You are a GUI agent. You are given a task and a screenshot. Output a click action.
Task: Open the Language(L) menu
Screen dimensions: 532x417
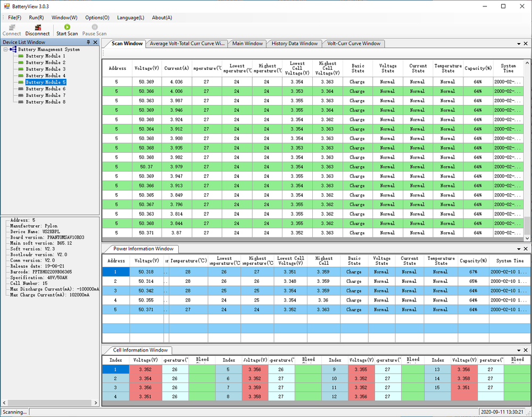[x=130, y=18]
